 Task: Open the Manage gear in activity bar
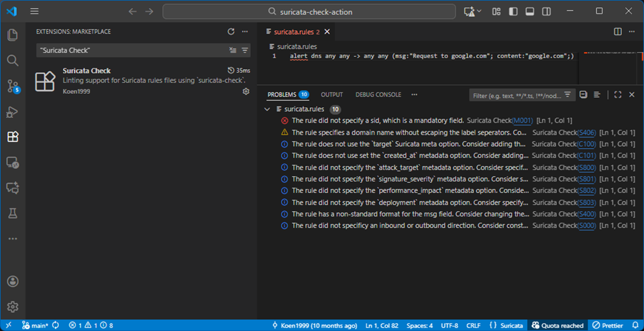coord(13,306)
